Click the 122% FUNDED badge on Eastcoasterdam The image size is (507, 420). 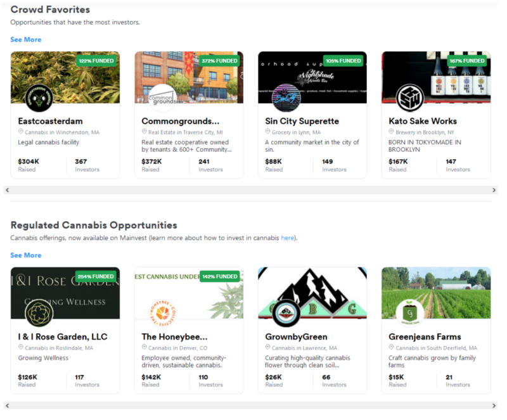point(96,61)
